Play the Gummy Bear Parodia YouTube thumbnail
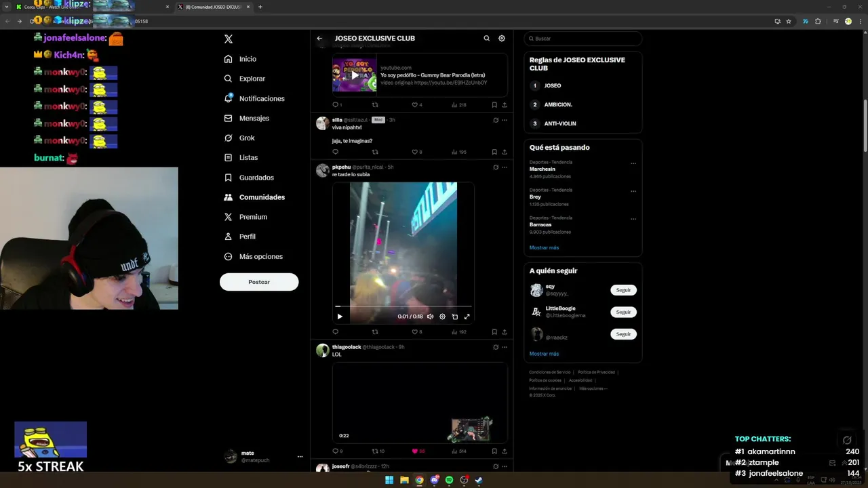The image size is (868, 488). [x=354, y=75]
